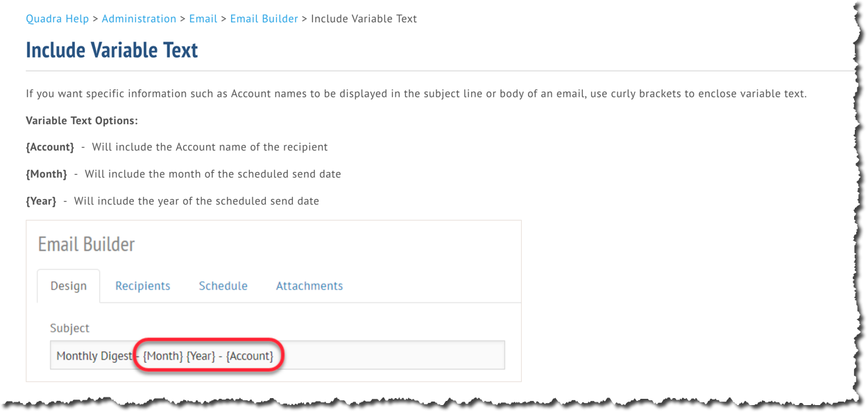This screenshot has height=412, width=868.
Task: Go to the Email Builder breadcrumb link
Action: [x=264, y=19]
